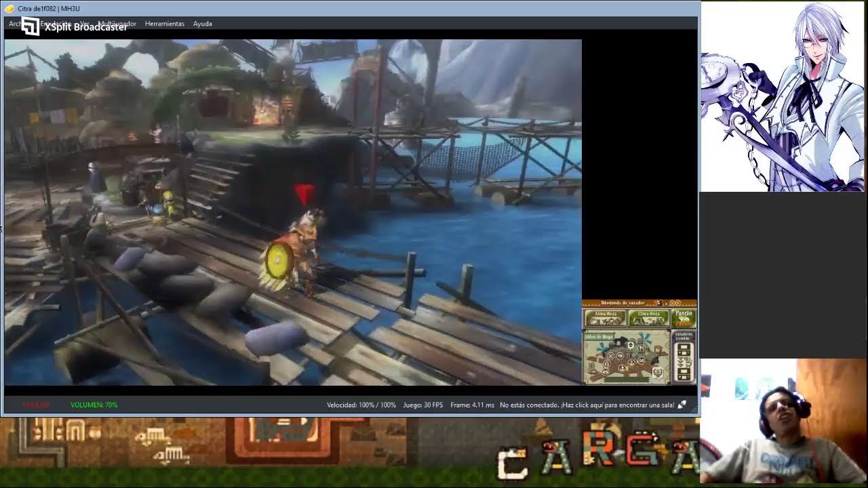Open the Ver menu
The width and height of the screenshot is (868, 488).
pos(84,24)
